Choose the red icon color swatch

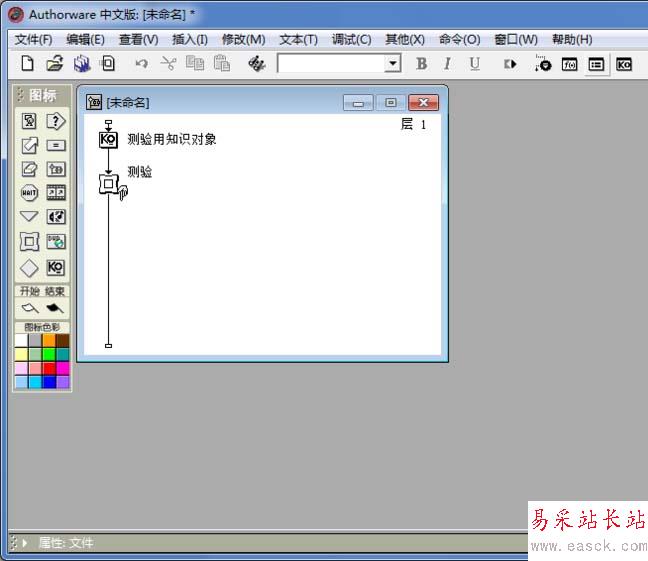pos(49,368)
